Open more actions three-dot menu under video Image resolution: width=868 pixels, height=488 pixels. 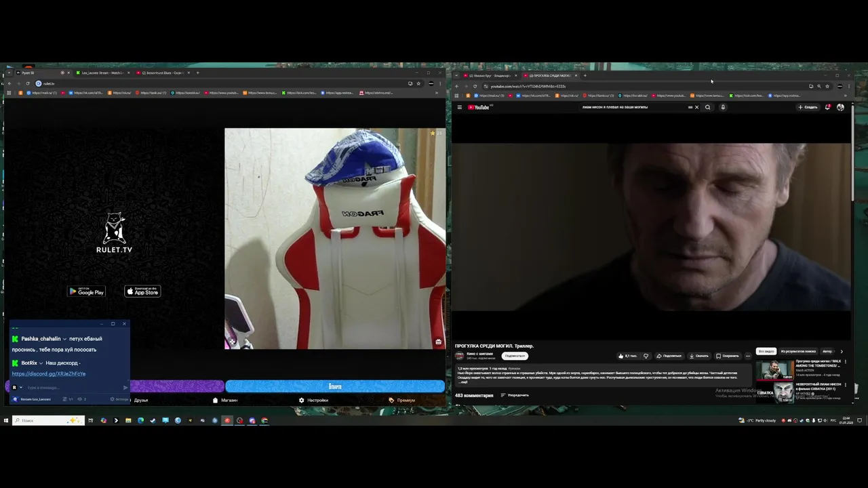748,356
